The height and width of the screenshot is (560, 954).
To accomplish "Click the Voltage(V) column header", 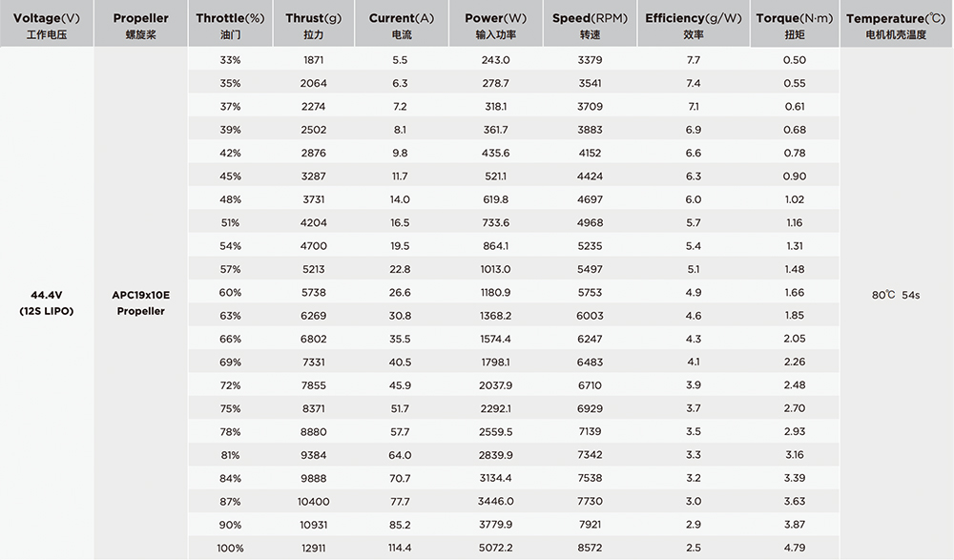I will pos(46,25).
